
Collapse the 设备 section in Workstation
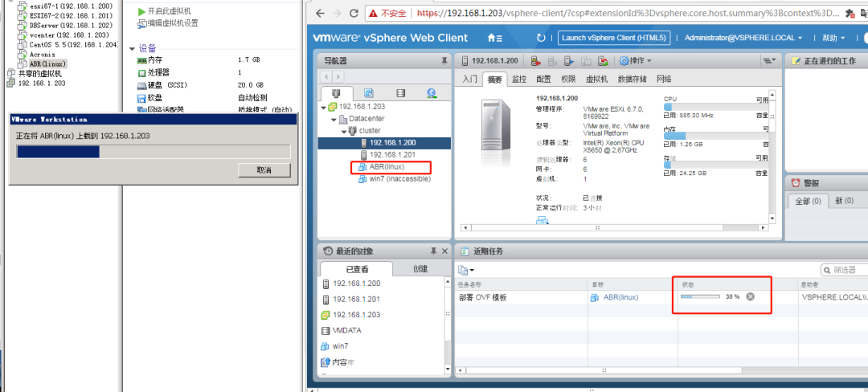(x=131, y=49)
